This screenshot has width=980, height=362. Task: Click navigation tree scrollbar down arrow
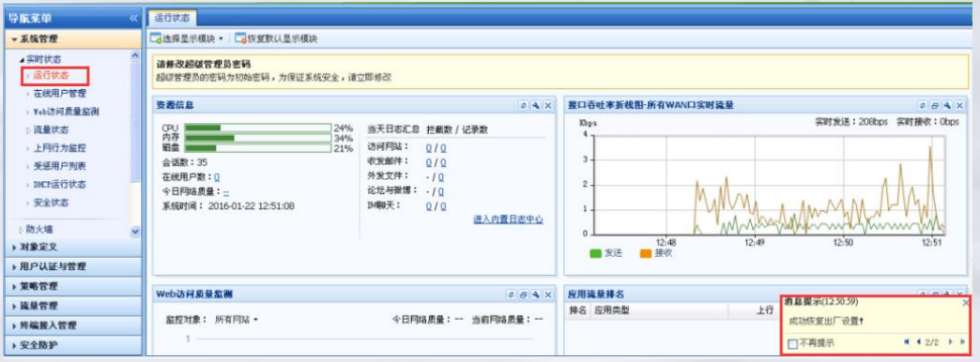[135, 231]
